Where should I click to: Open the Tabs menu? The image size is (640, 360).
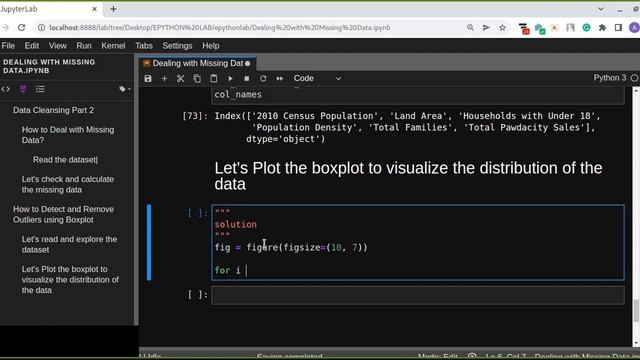coord(144,46)
